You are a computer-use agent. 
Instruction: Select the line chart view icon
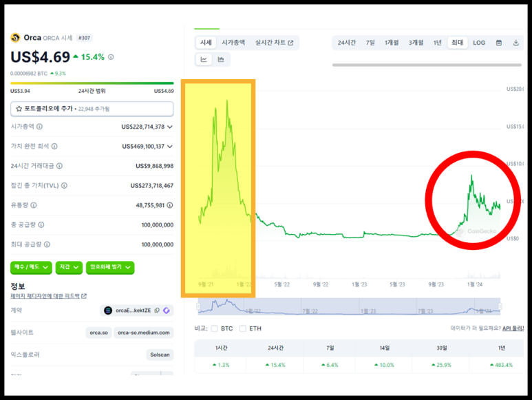pos(204,59)
